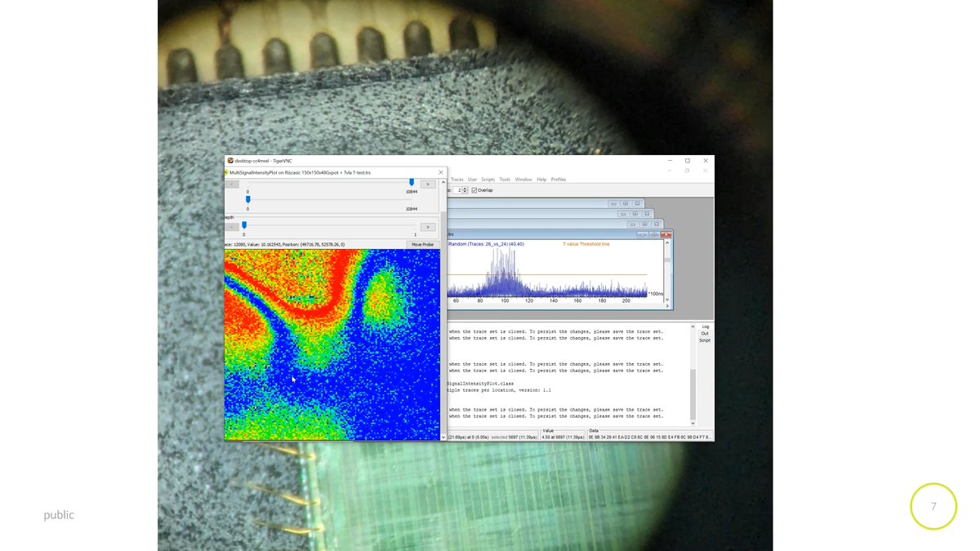Maximize the TigerVNC window
Image resolution: width=980 pixels, height=551 pixels.
(688, 161)
